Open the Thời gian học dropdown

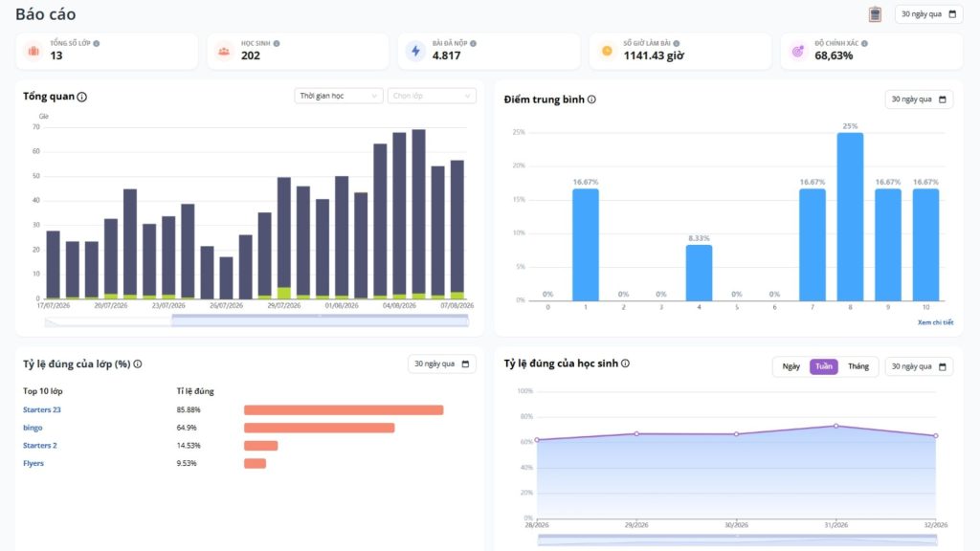click(x=338, y=96)
